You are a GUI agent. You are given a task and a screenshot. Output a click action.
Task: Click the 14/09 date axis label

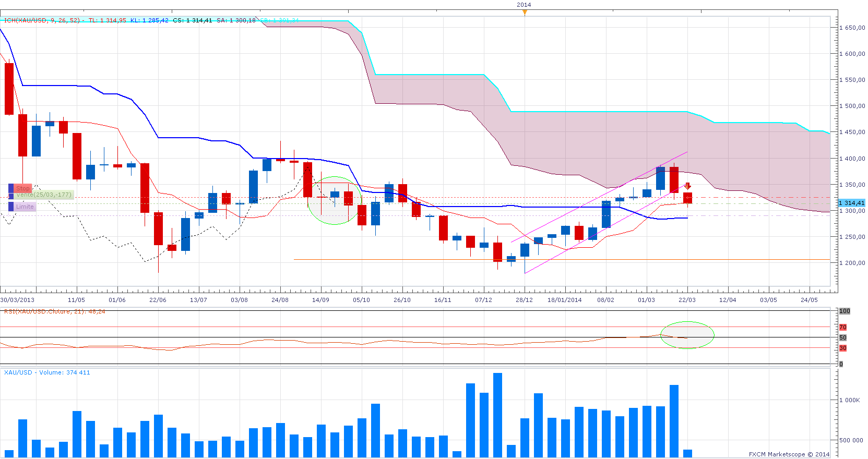(x=321, y=300)
